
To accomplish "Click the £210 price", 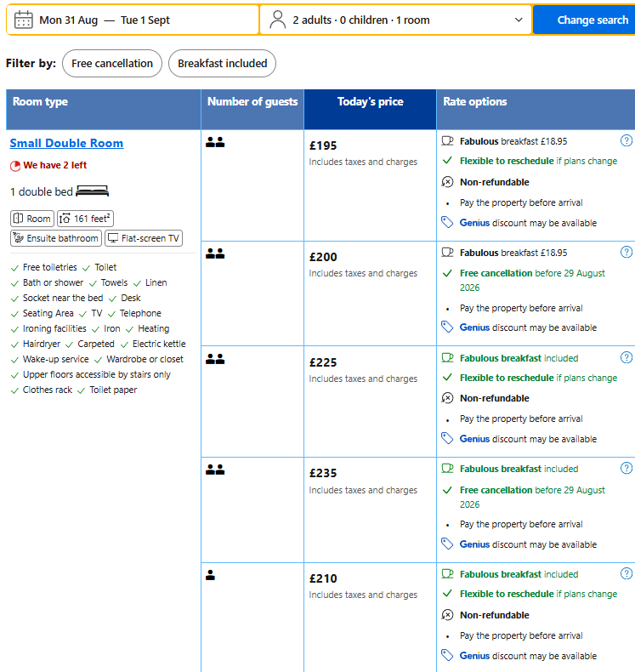I will [323, 578].
